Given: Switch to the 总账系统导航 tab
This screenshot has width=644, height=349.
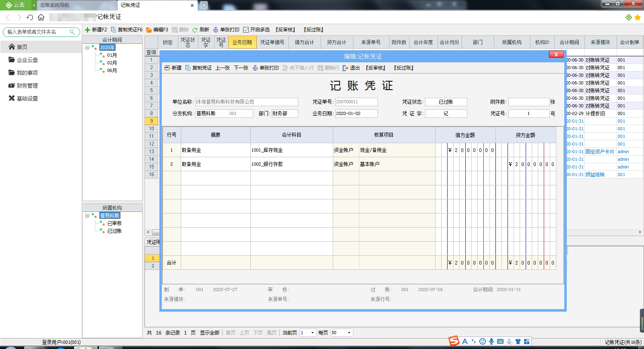Looking at the screenshot, I should click(55, 5).
